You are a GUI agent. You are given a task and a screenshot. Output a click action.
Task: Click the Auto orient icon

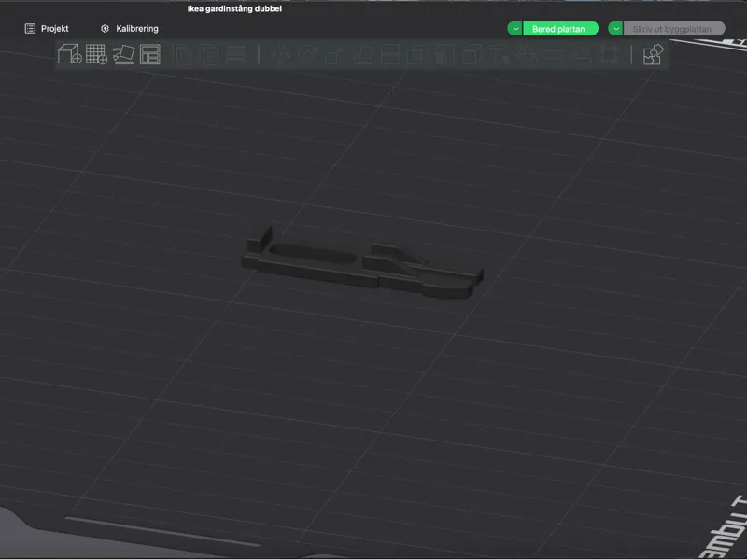pos(123,54)
